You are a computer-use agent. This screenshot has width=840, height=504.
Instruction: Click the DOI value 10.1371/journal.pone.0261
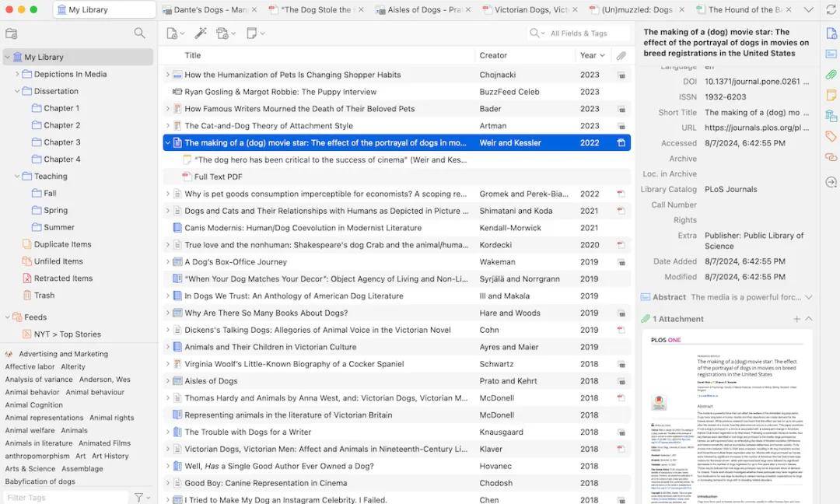[757, 82]
